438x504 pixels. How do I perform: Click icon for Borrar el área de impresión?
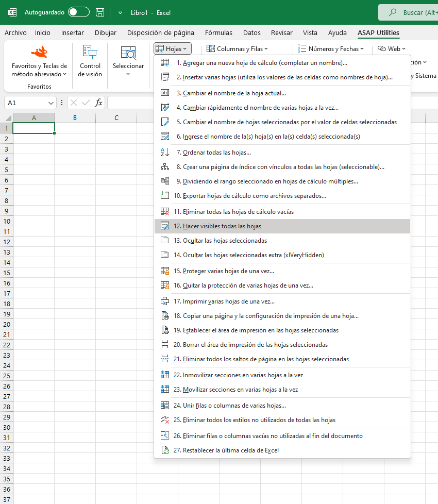tap(165, 345)
